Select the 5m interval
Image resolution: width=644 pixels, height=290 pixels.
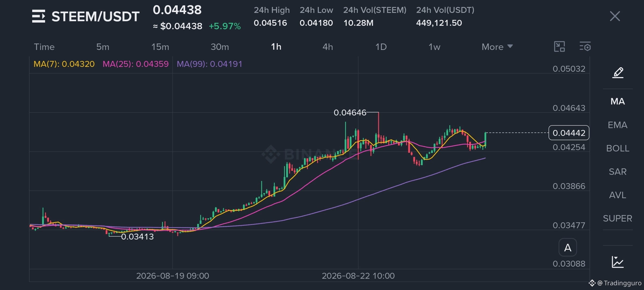(103, 47)
